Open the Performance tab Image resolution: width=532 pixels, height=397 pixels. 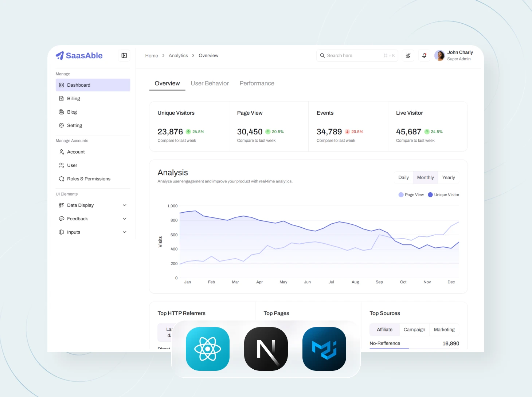tap(257, 83)
